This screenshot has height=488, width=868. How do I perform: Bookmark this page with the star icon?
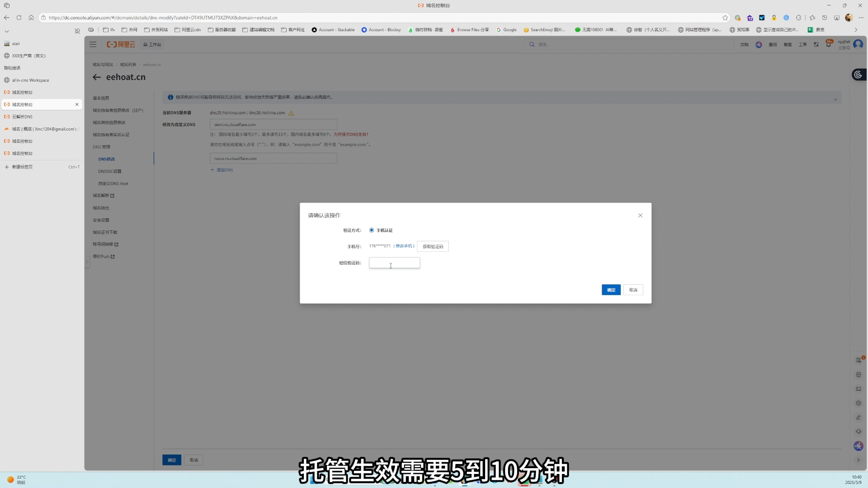725,18
